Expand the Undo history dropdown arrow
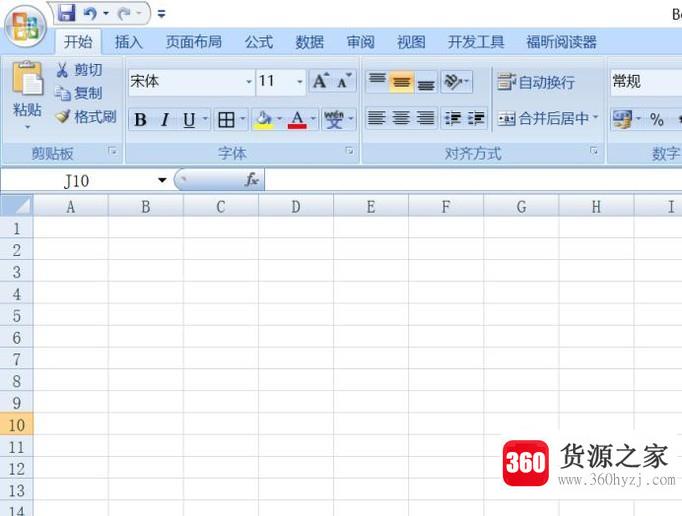 click(x=106, y=13)
